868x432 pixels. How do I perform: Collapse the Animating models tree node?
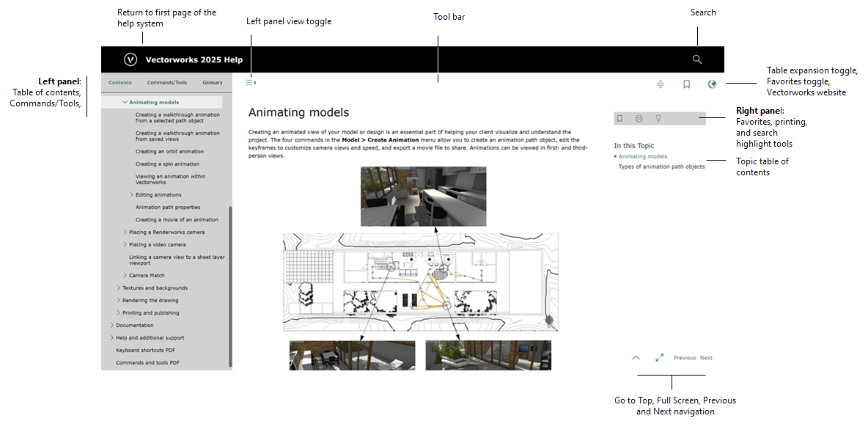click(x=125, y=103)
